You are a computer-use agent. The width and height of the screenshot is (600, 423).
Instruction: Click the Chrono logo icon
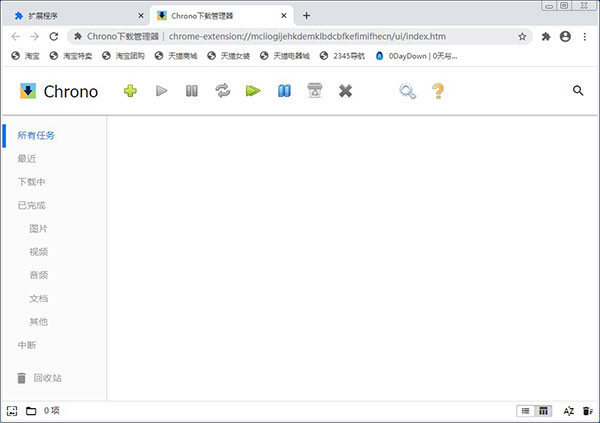28,91
